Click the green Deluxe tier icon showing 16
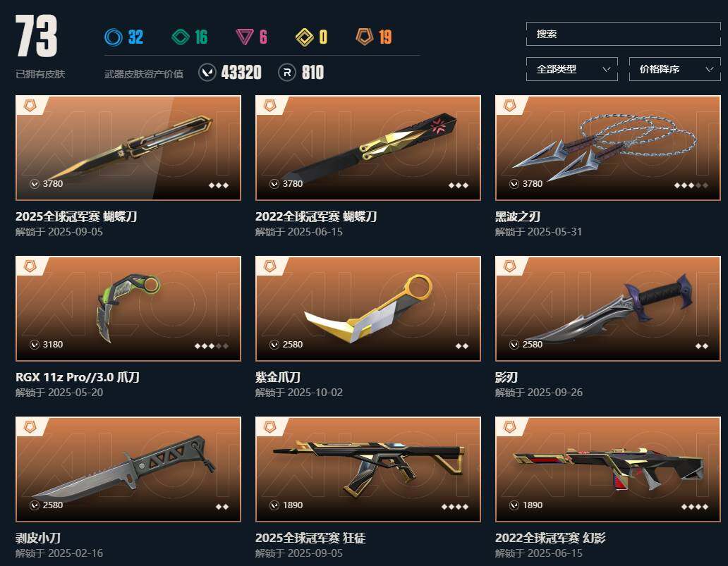Screen dimensions: 728x566 point(180,37)
